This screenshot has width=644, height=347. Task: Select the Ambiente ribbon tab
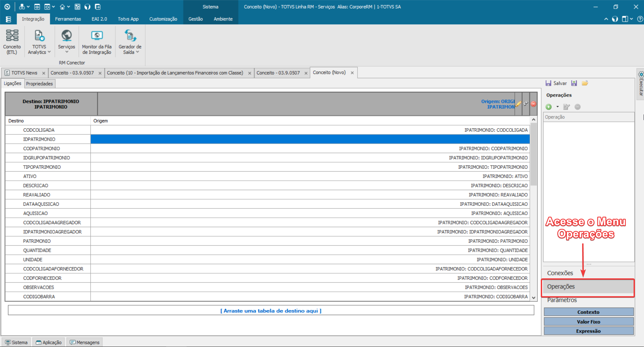tap(223, 19)
